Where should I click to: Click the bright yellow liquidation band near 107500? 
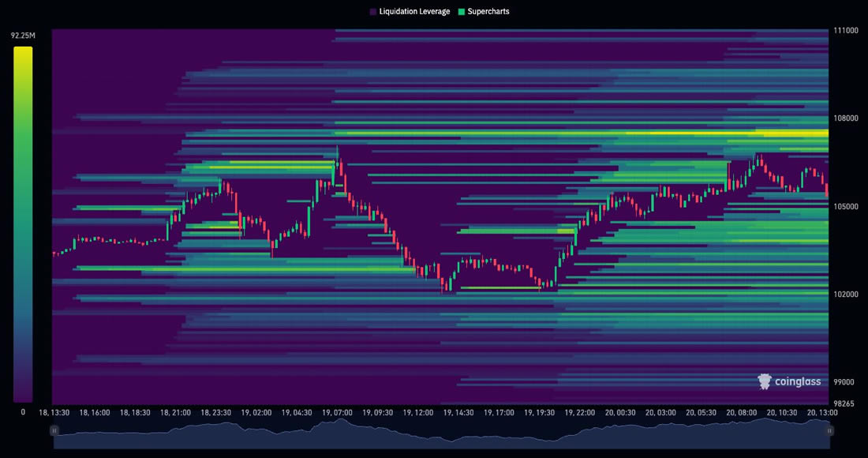pyautogui.click(x=789, y=133)
